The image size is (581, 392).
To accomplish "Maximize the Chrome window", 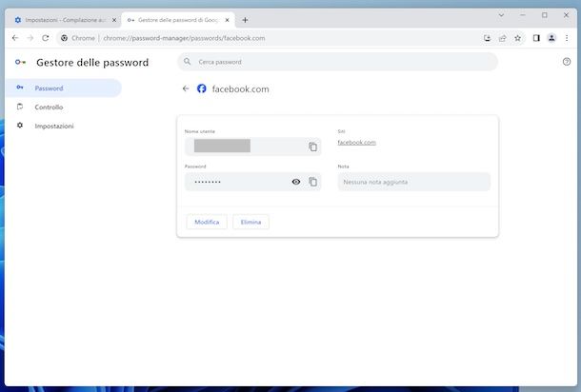I will [544, 15].
